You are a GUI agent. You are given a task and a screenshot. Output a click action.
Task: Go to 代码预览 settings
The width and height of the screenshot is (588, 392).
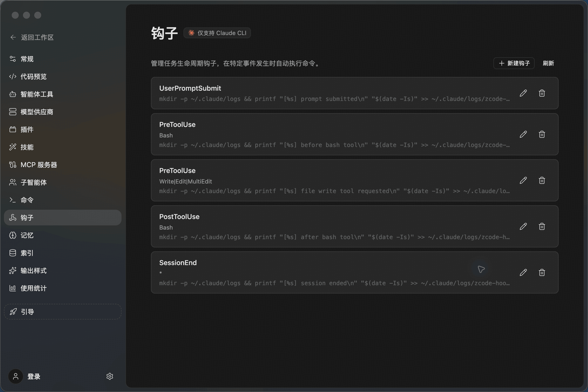(x=63, y=76)
